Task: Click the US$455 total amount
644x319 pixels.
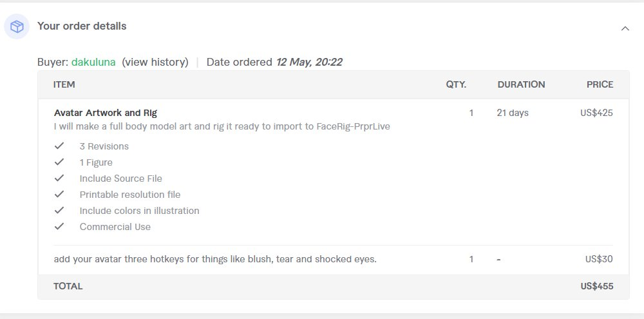Action: (x=597, y=287)
